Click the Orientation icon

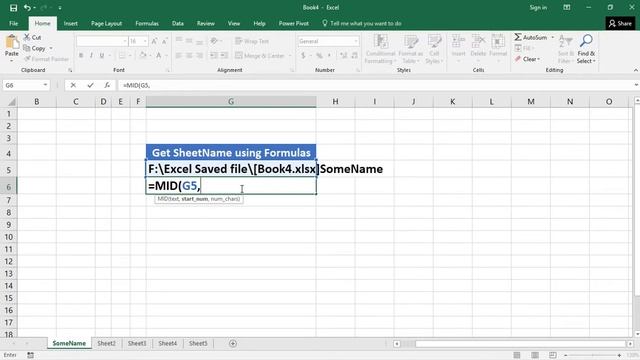click(x=214, y=41)
